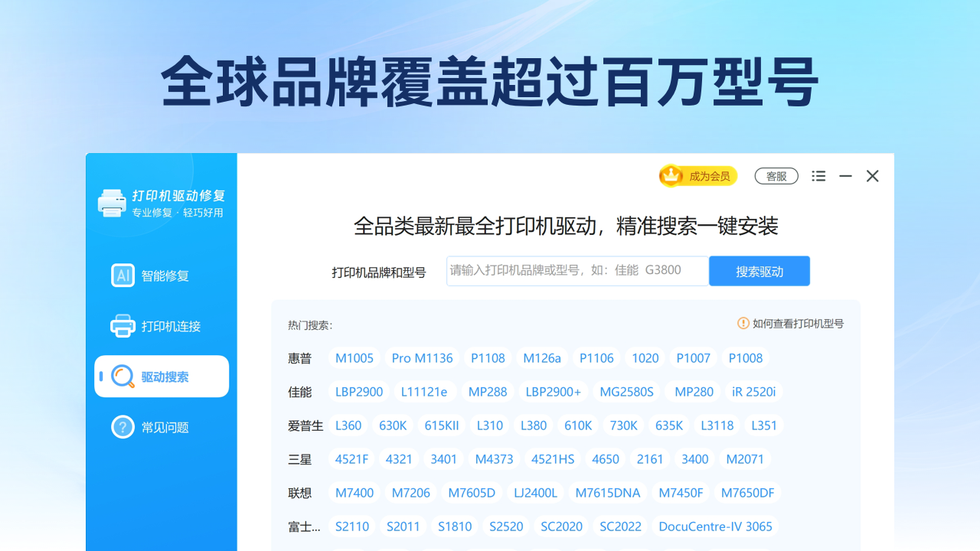
Task: Select the Pro M1136 HP tag
Action: coord(422,357)
